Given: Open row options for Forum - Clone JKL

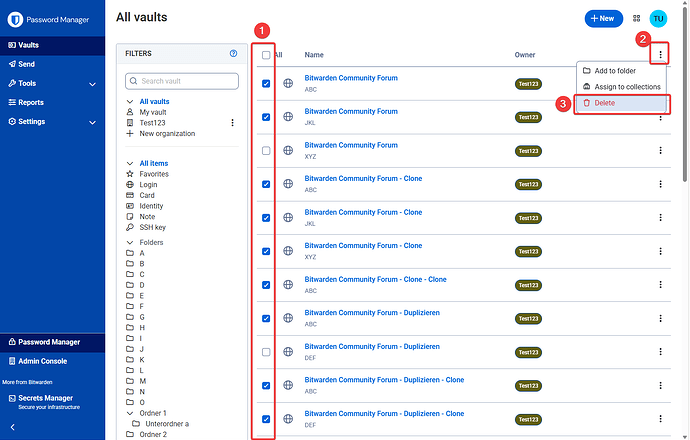Looking at the screenshot, I should pos(660,217).
